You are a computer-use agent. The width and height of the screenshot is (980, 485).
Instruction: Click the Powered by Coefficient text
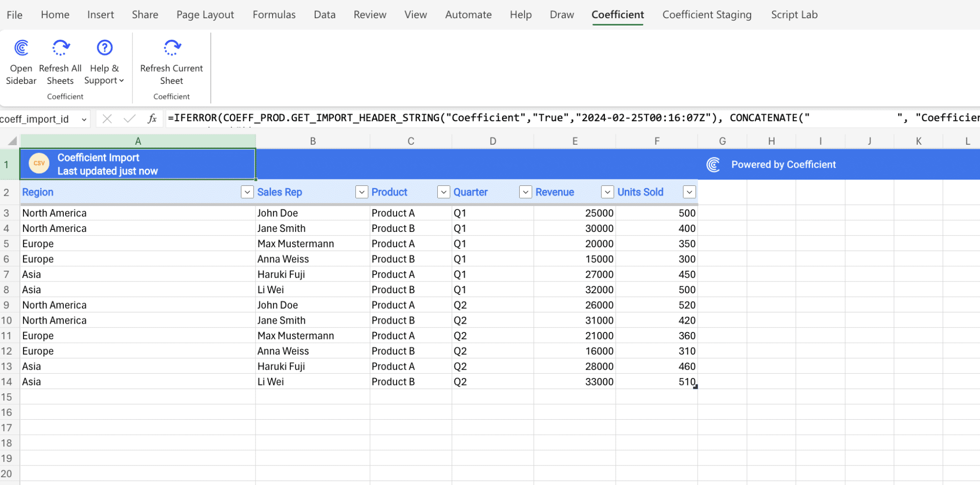coord(783,165)
